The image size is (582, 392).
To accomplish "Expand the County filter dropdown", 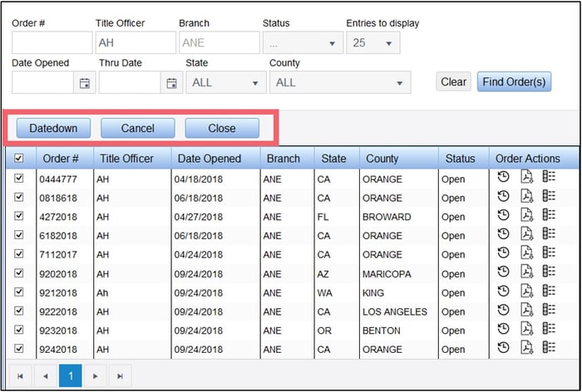I will point(340,82).
